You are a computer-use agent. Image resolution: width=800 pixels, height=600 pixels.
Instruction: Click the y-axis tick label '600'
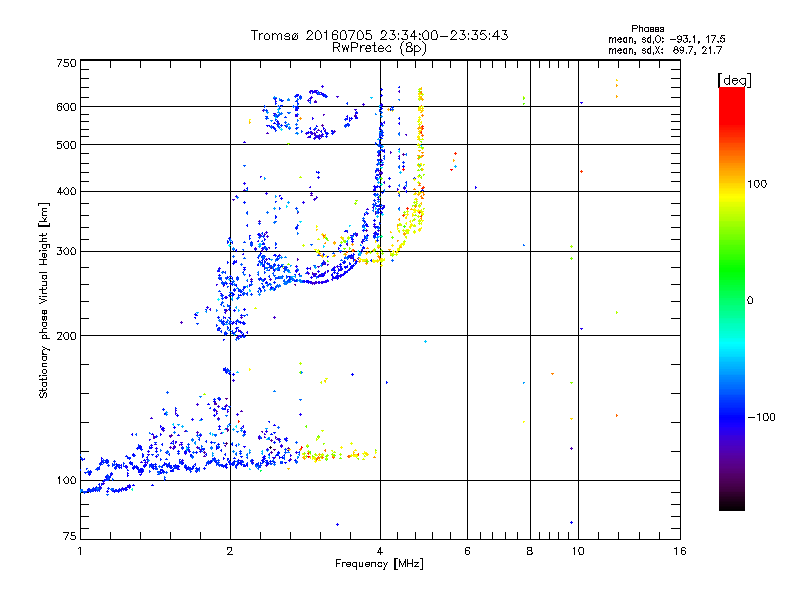tap(66, 107)
